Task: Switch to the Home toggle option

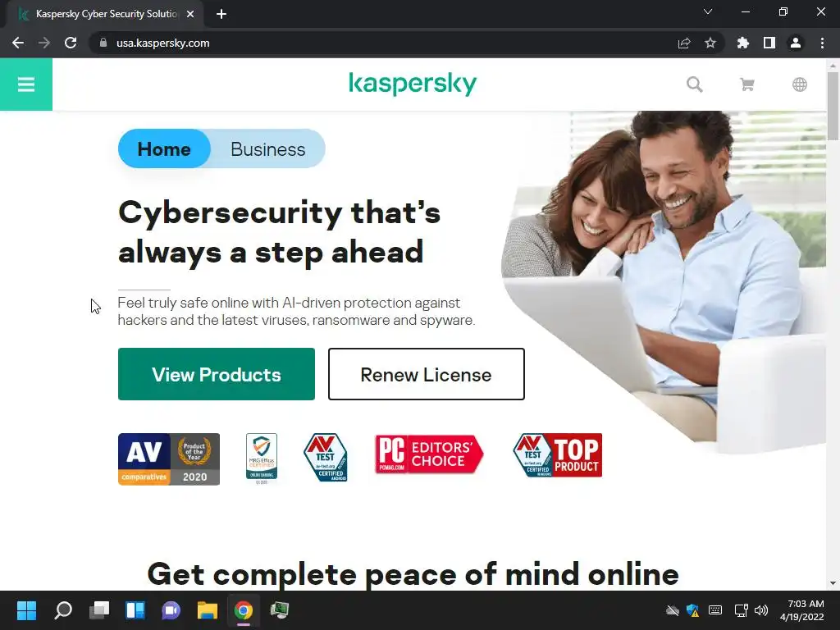Action: (x=164, y=148)
